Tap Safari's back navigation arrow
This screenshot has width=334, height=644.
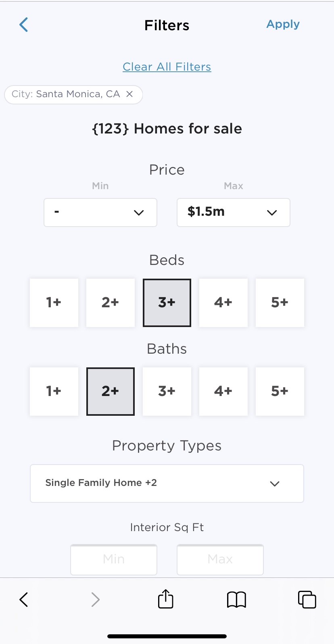tap(24, 600)
